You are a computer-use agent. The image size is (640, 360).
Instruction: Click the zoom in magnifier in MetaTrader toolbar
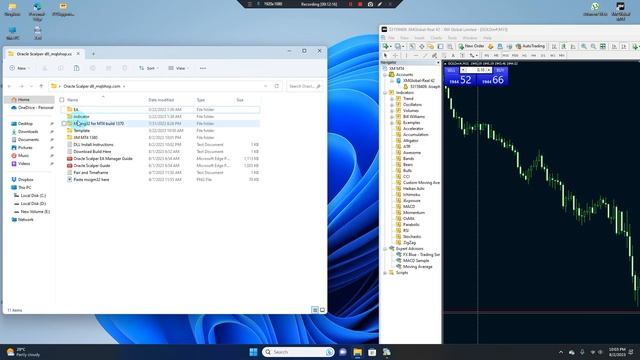(584, 47)
